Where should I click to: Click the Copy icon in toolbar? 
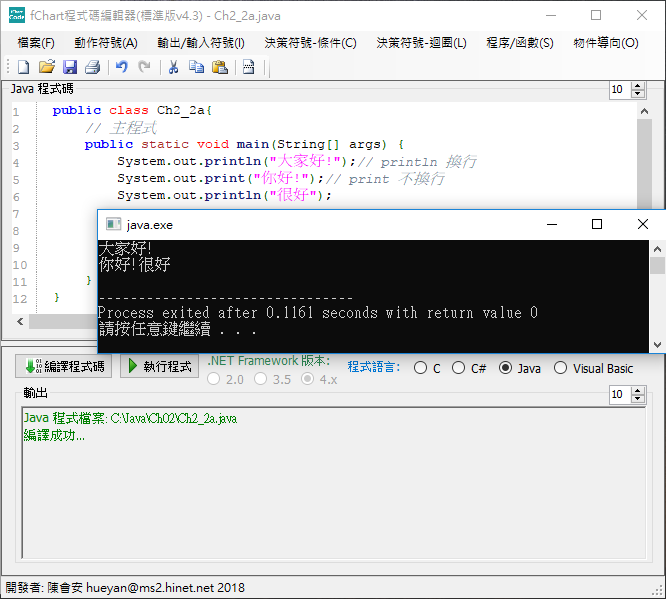[x=196, y=67]
